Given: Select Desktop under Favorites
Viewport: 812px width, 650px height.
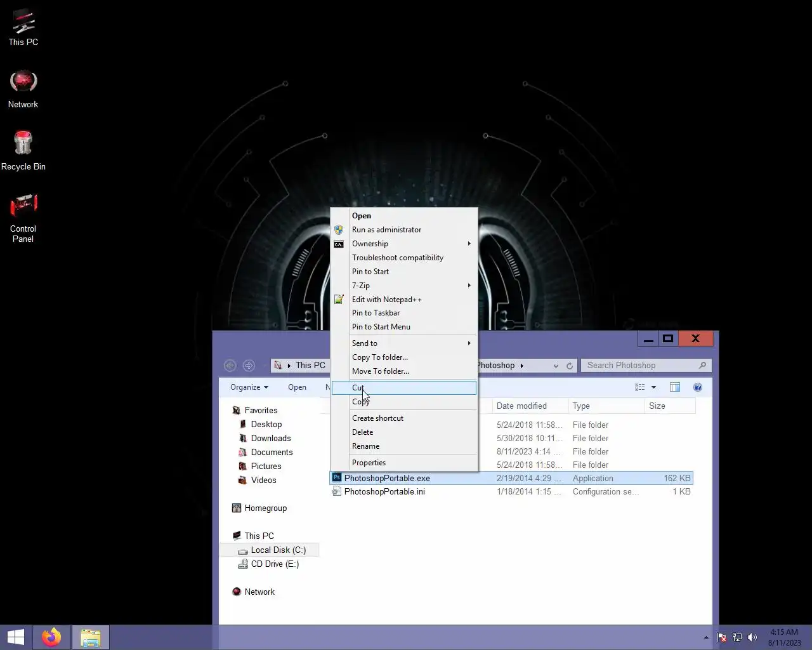Looking at the screenshot, I should pyautogui.click(x=266, y=425).
